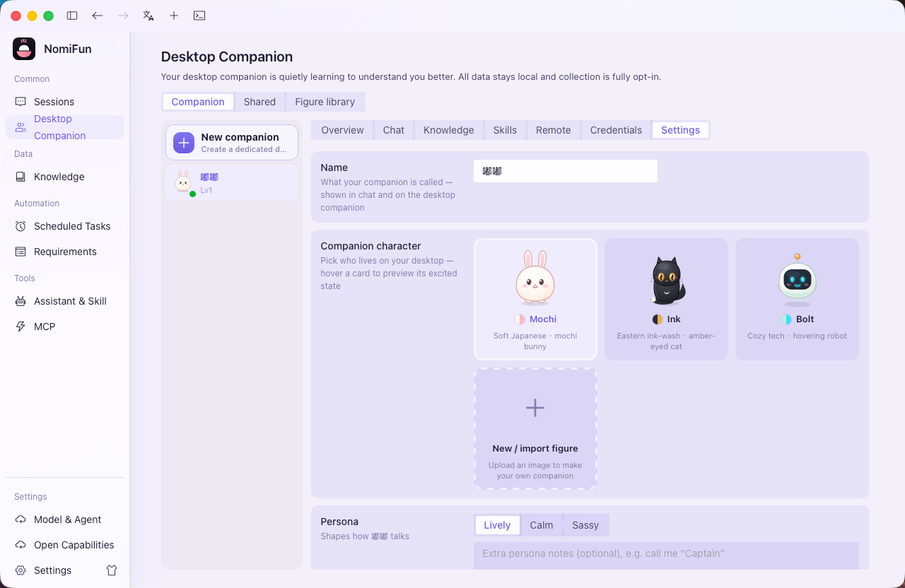
Task: Click the Model & Agent cloud icon
Action: (21, 519)
